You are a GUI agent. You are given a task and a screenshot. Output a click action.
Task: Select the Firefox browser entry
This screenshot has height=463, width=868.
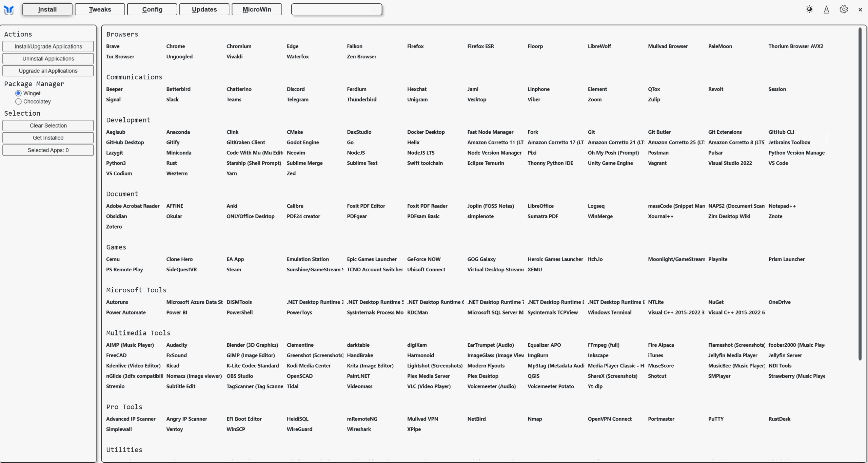coord(415,46)
